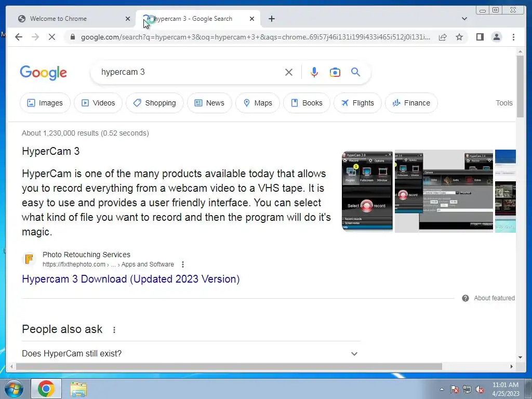Open the Windows Start menu
Image resolution: width=532 pixels, height=399 pixels.
[13, 389]
